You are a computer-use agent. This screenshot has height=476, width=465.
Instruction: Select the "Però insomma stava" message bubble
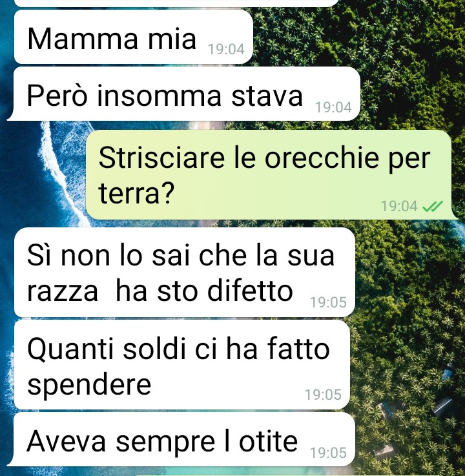click(x=184, y=94)
